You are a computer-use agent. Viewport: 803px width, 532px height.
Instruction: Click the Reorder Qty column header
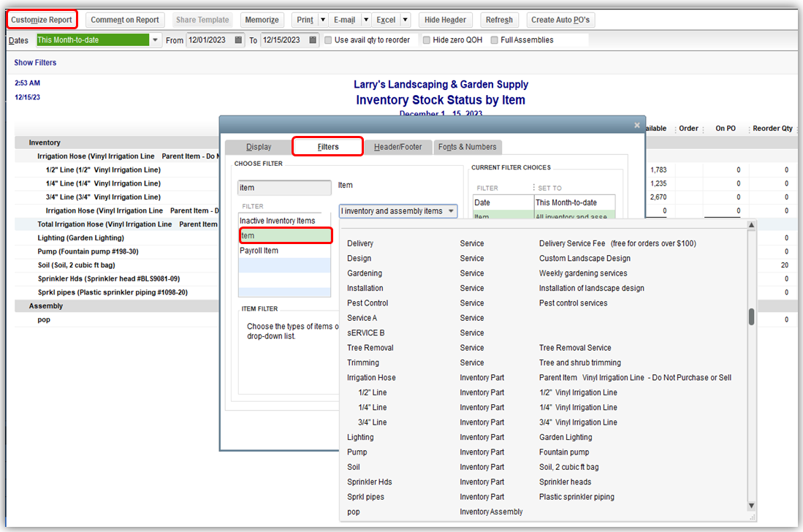coord(772,129)
